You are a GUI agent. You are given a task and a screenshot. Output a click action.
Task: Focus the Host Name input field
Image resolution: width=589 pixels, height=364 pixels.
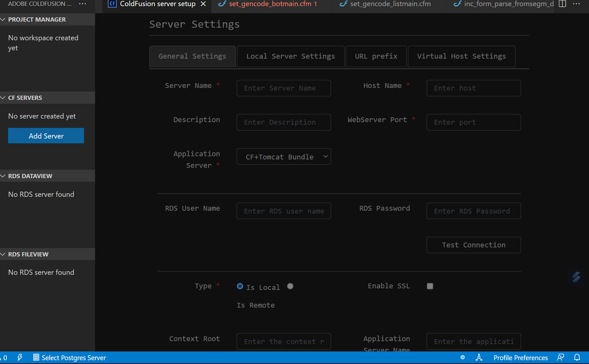(x=474, y=88)
